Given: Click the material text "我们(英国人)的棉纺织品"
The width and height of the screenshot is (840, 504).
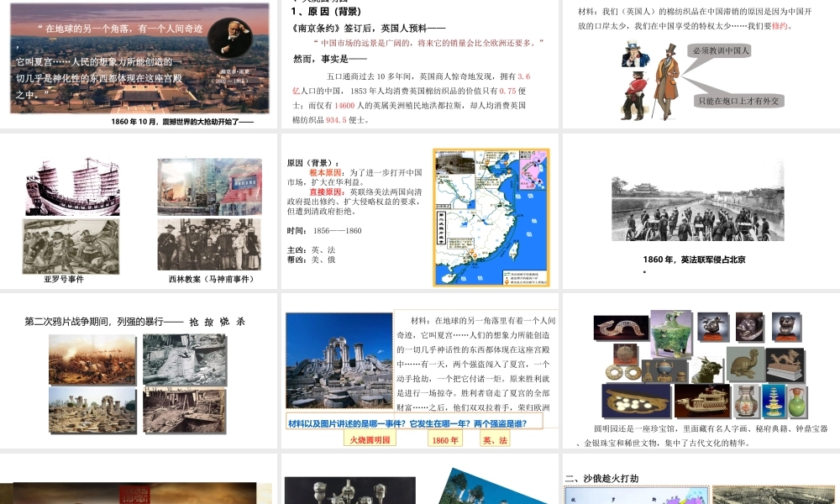Looking at the screenshot, I should coord(695,18).
